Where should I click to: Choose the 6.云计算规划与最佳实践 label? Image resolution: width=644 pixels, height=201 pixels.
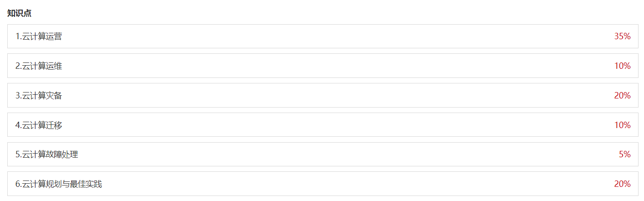(x=59, y=184)
